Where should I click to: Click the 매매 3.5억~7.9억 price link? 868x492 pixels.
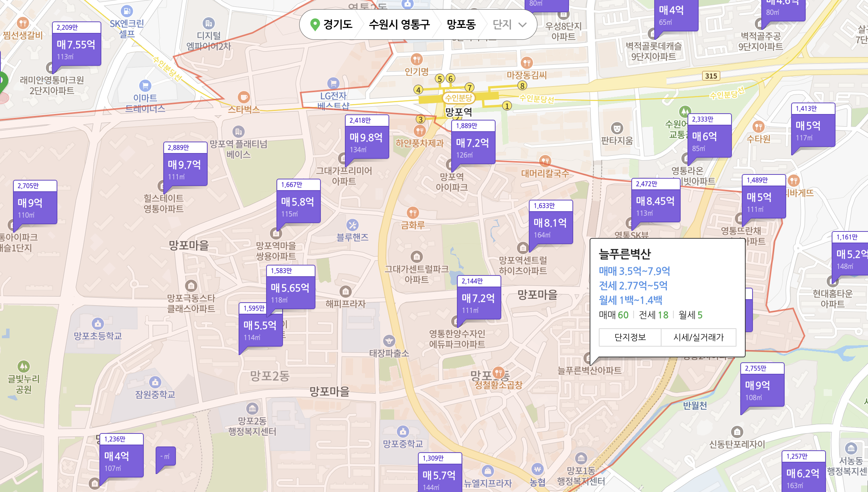(634, 271)
